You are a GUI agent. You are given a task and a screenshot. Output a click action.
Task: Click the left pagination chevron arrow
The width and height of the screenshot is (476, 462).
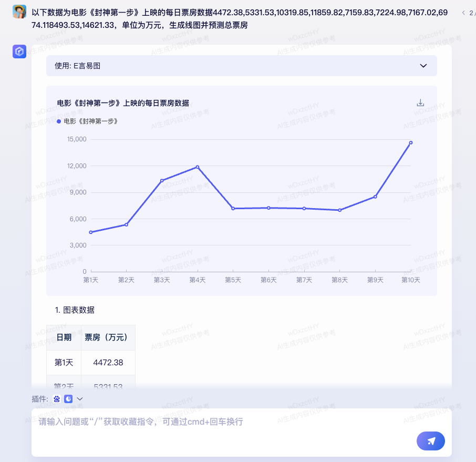(x=463, y=13)
